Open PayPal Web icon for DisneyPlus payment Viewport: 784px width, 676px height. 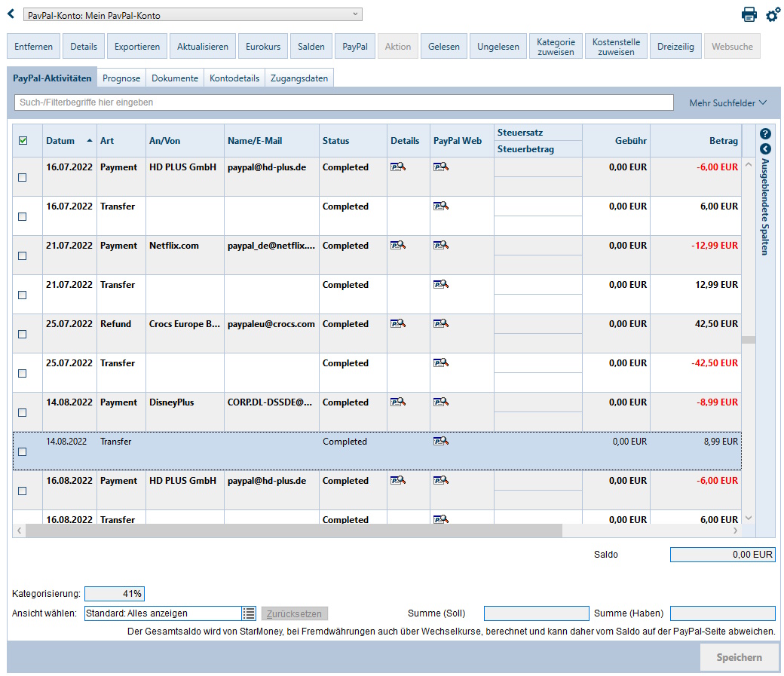441,402
